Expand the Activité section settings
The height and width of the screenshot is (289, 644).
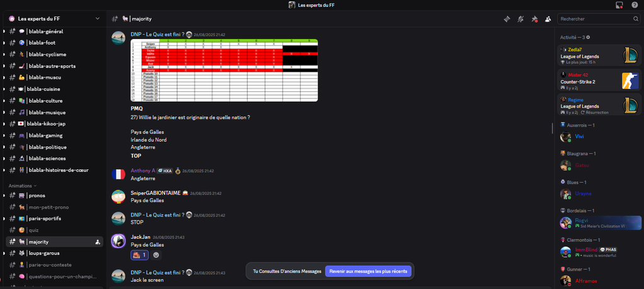[588, 37]
